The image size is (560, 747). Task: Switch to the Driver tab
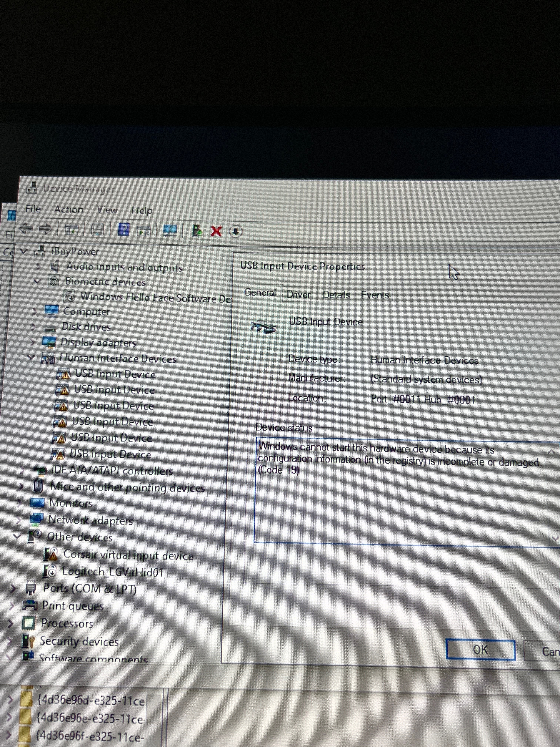tap(298, 294)
